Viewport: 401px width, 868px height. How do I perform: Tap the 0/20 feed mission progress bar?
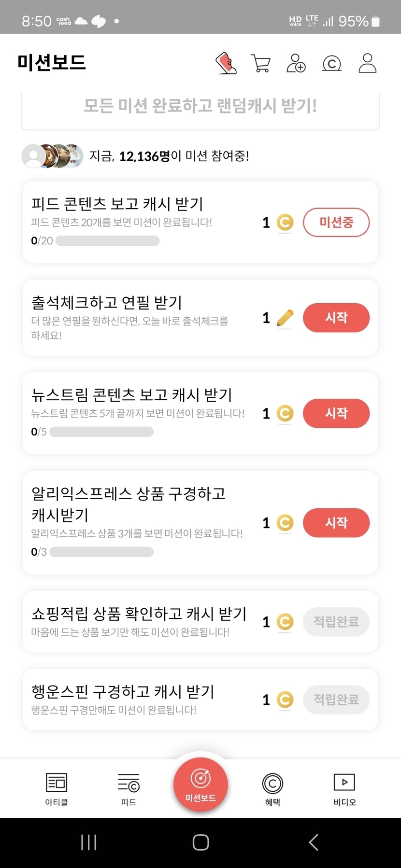tap(107, 241)
